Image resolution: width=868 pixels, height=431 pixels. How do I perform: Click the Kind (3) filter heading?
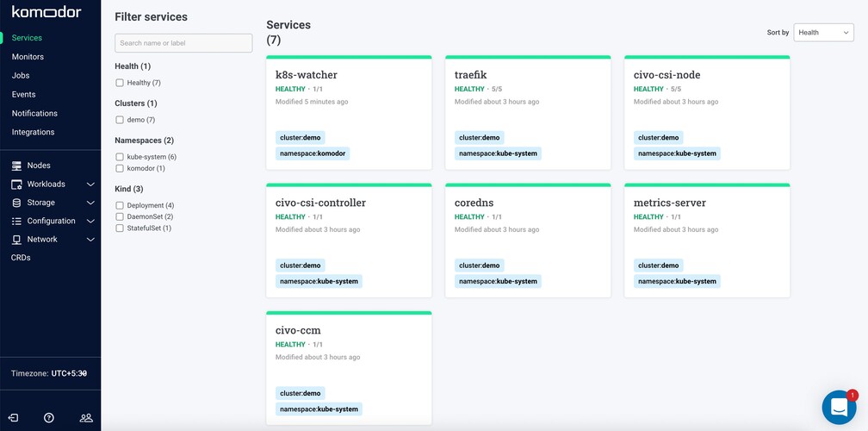(129, 189)
